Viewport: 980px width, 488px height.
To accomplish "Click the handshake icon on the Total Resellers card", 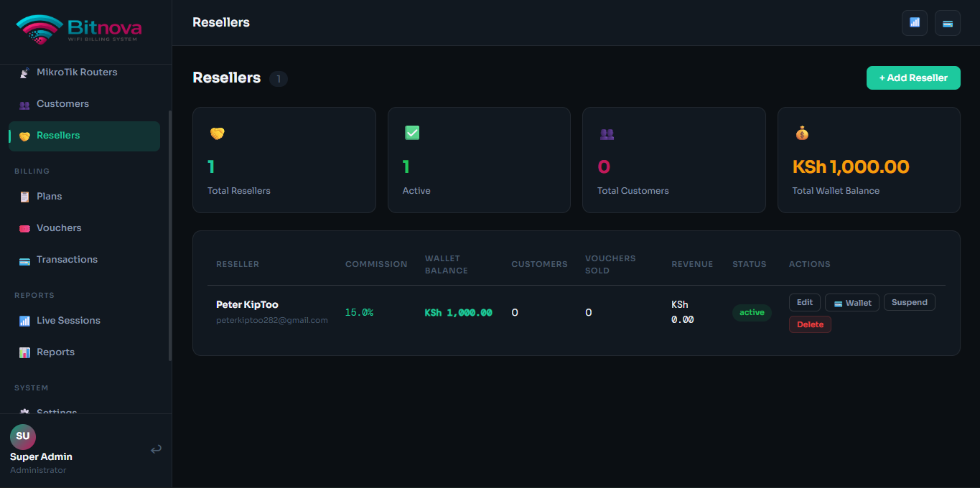I will [217, 133].
